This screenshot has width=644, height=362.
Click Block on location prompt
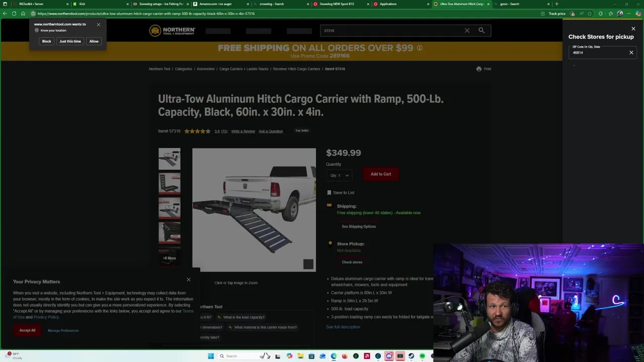47,41
